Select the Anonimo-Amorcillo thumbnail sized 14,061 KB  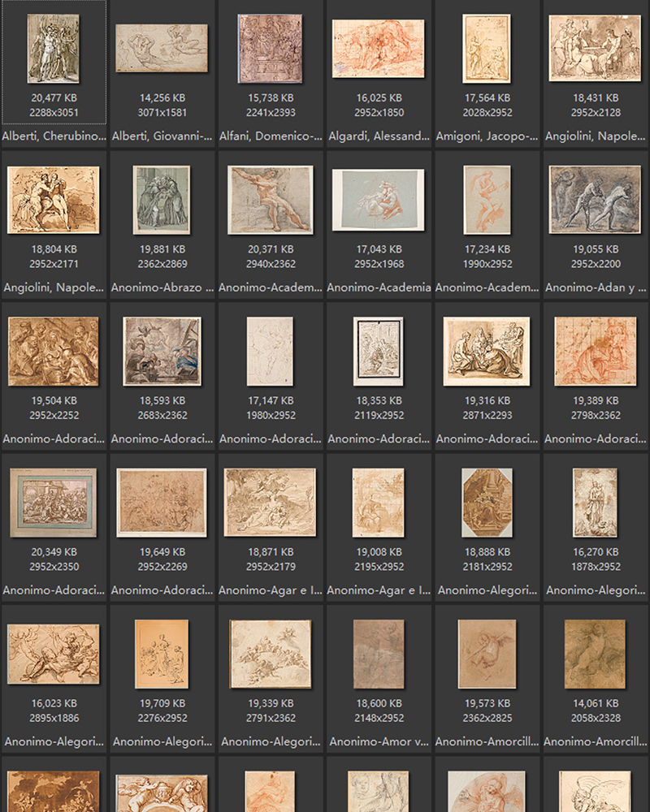pyautogui.click(x=595, y=654)
